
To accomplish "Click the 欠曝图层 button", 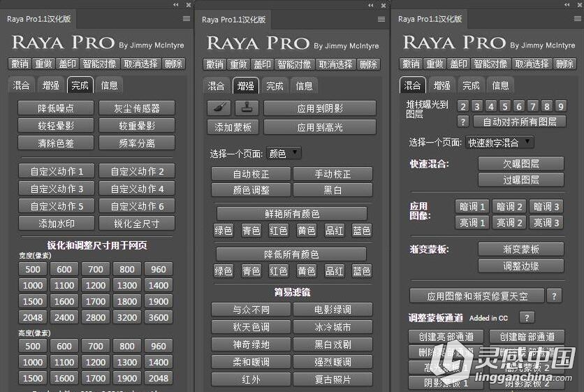I will (x=520, y=164).
